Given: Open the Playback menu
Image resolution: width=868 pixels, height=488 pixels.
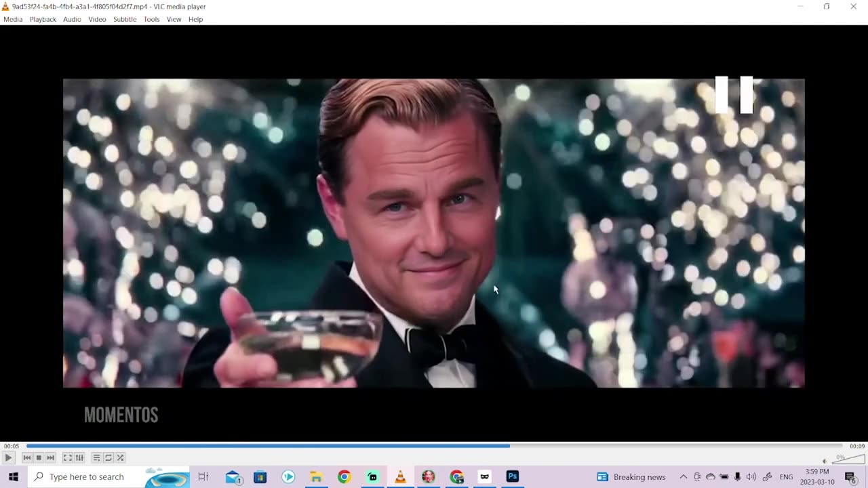Looking at the screenshot, I should click(43, 19).
